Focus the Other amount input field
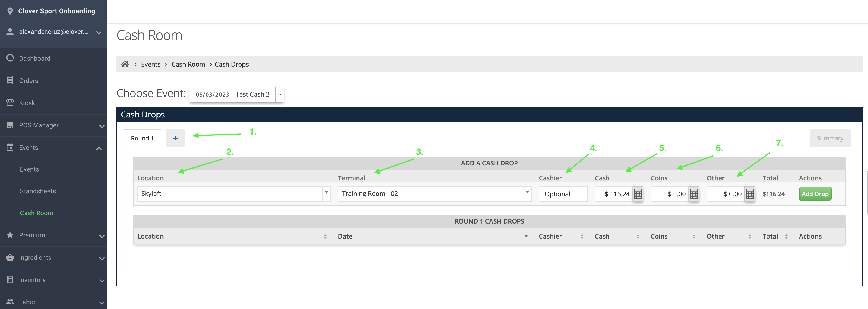The image size is (868, 309). 725,194
